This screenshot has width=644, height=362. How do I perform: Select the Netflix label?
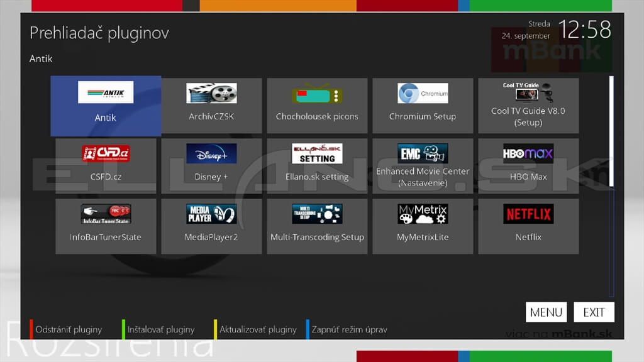(x=528, y=237)
